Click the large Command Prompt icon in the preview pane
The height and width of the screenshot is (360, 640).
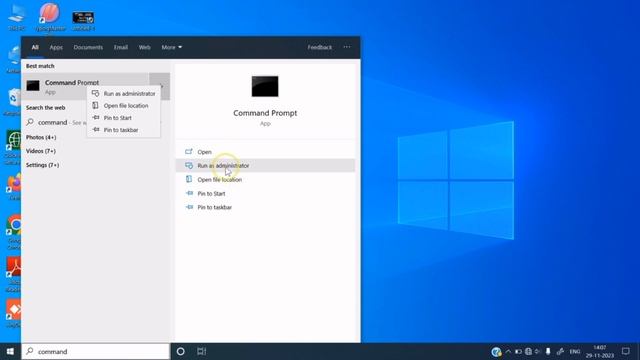pos(265,86)
